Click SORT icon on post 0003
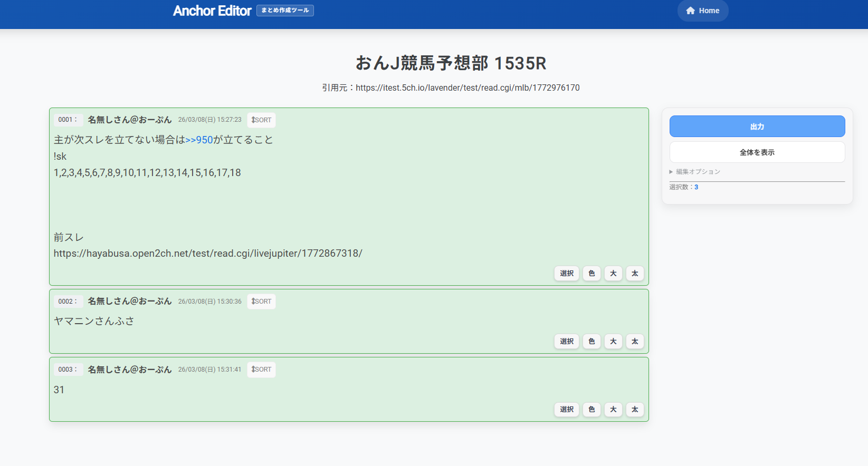 pos(261,370)
